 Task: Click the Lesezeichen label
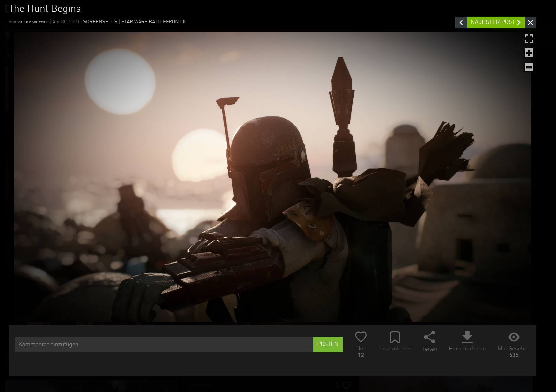395,349
